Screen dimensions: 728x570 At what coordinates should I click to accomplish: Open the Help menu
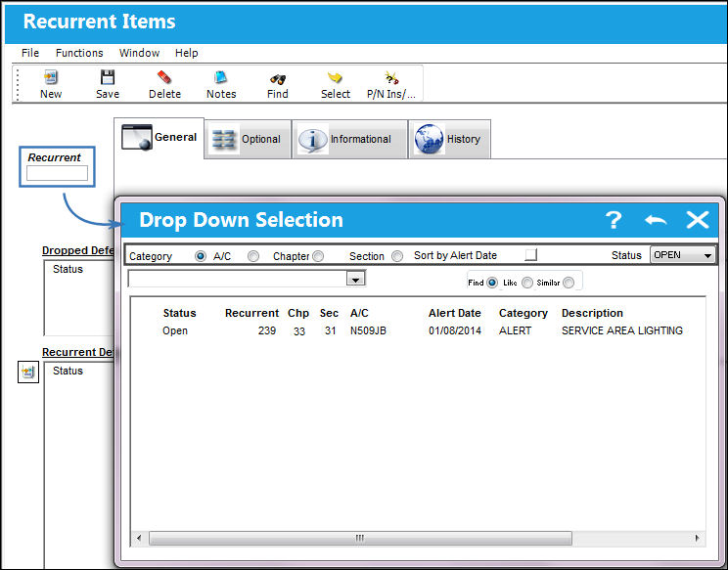[x=187, y=53]
